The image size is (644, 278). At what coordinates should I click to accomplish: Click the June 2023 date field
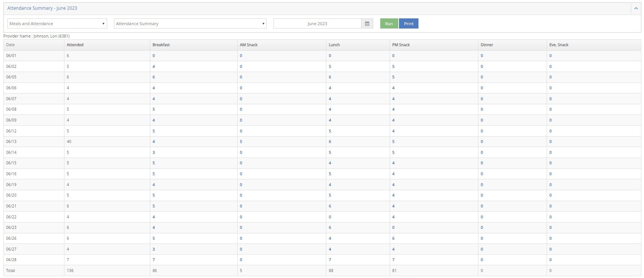coord(317,24)
